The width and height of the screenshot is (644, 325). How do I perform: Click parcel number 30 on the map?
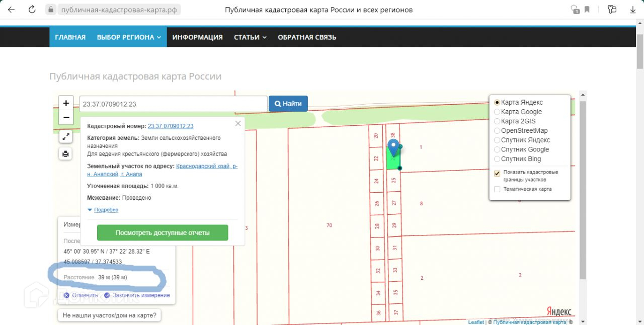point(377,248)
